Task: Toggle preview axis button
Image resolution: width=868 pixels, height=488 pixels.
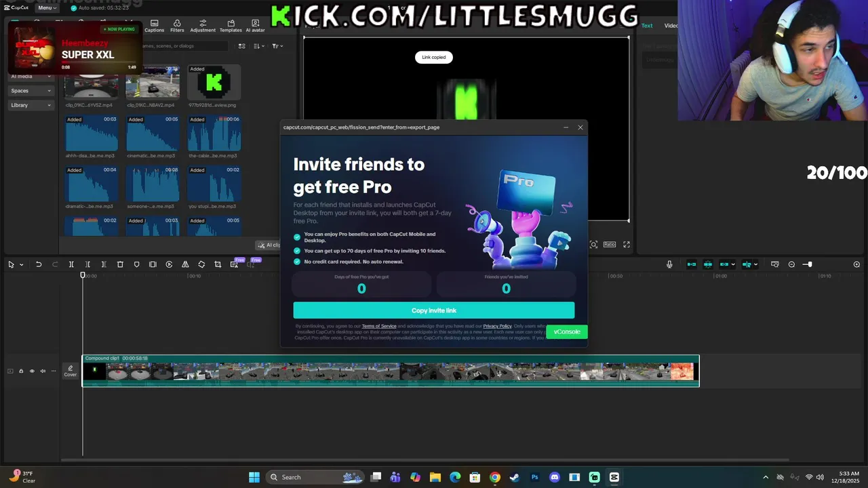Action: (x=747, y=264)
